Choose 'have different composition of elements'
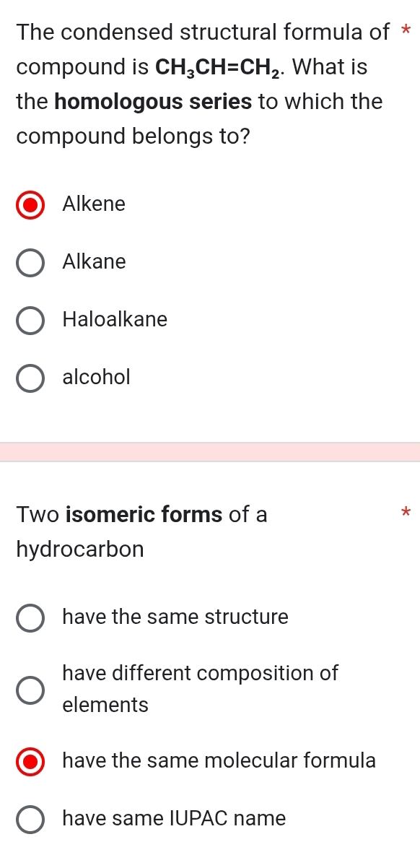Screen dimensions: 420x868 (x=30, y=690)
